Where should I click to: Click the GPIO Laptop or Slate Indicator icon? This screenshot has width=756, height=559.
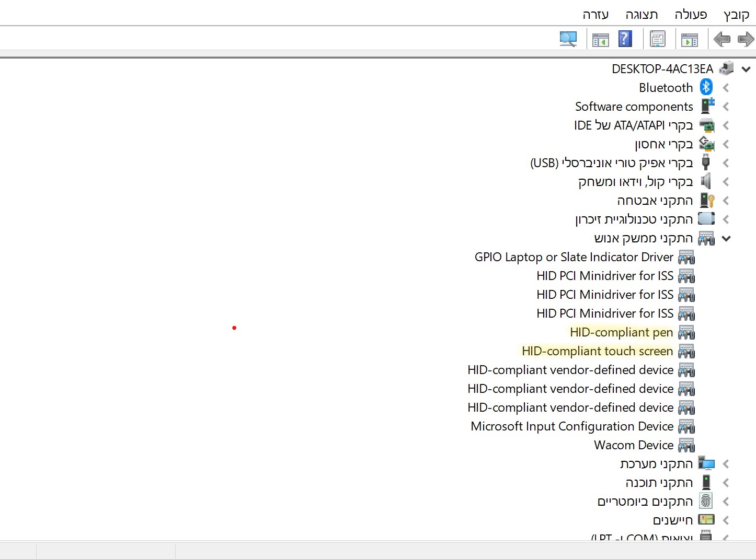(x=686, y=257)
